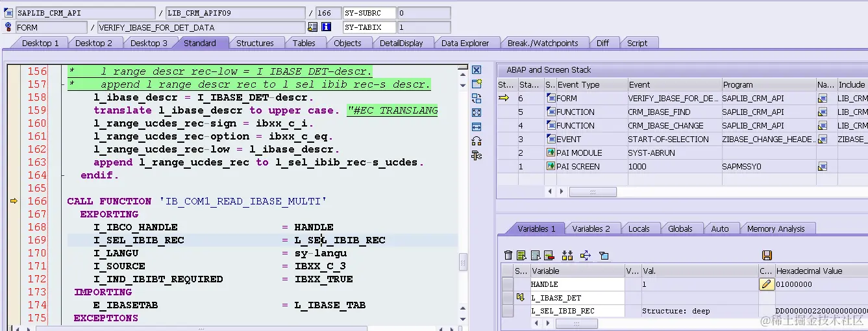
Task: Select the row selector beside HANDLE variable
Action: point(508,284)
